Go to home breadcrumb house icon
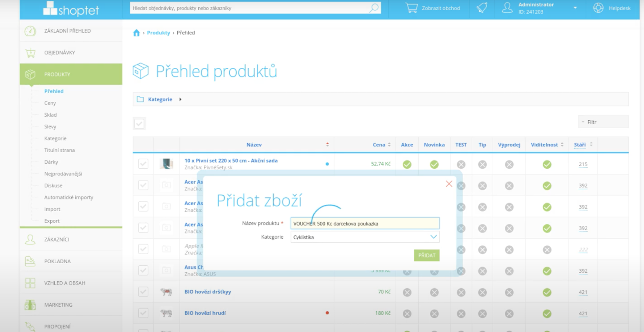The height and width of the screenshot is (332, 644). click(x=136, y=33)
